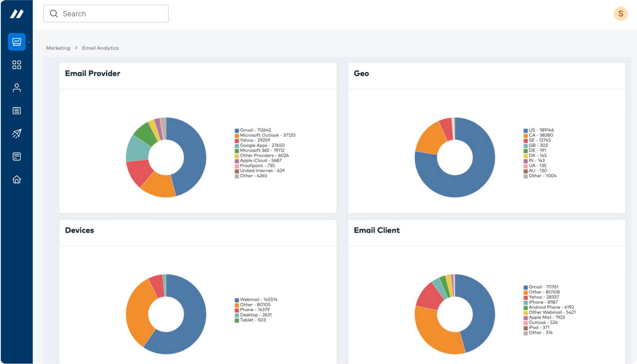Click Other - 80108 legend entry in Email Client
637x364 pixels.
coord(542,292)
